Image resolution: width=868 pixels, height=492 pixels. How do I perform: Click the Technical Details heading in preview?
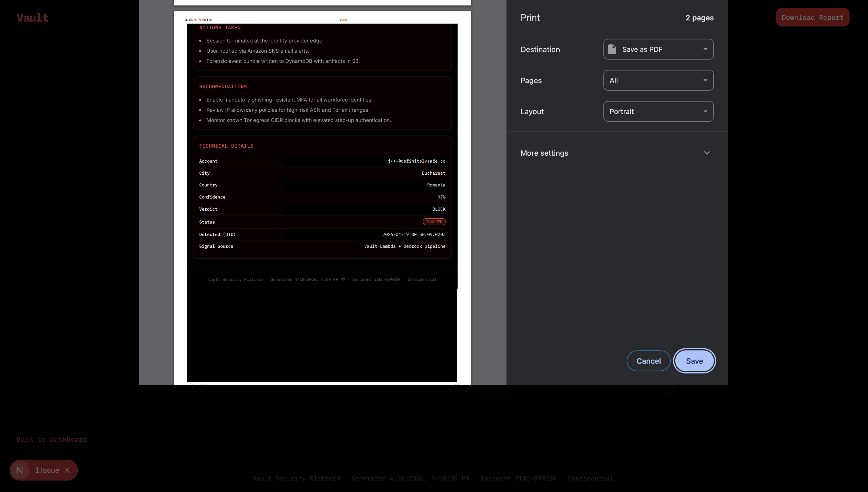(x=226, y=146)
